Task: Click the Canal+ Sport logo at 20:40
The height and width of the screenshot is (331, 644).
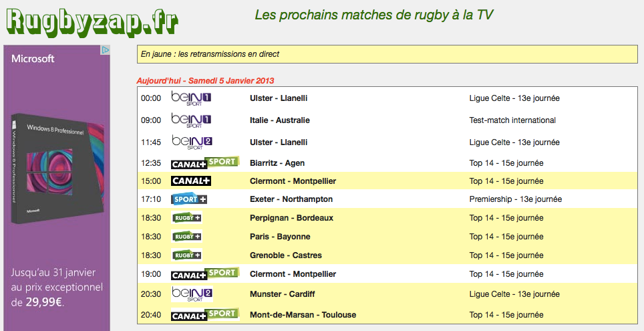Action: [x=205, y=314]
